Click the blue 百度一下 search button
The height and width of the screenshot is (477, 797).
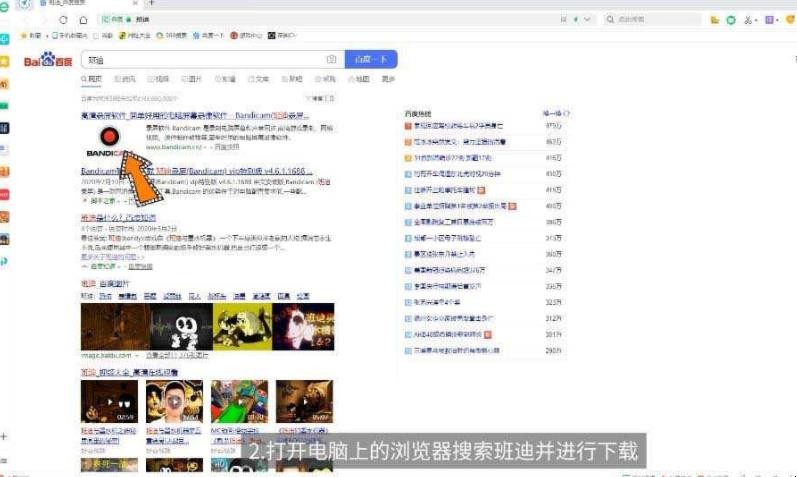(x=371, y=59)
